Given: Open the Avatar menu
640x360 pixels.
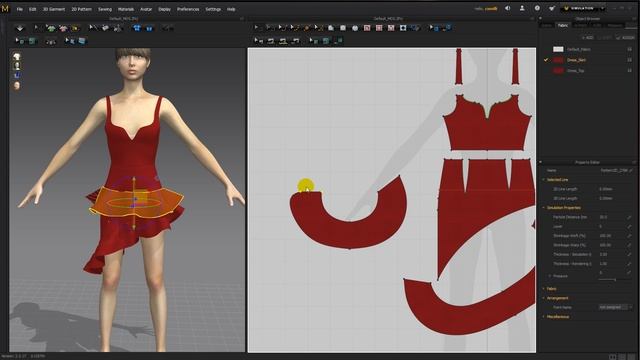Looking at the screenshot, I should click(146, 9).
